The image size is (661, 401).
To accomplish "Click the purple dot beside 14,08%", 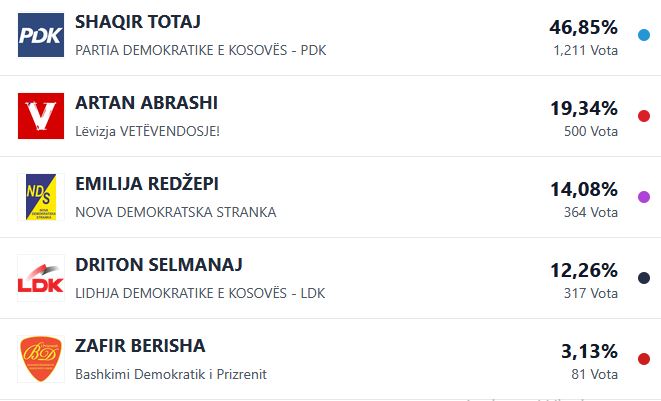I will coord(643,196).
